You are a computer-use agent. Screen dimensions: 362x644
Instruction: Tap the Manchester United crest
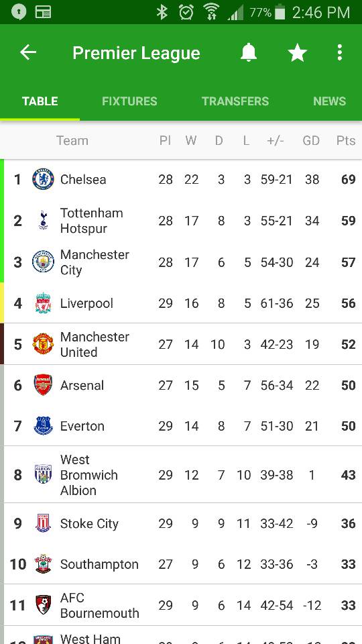43,343
